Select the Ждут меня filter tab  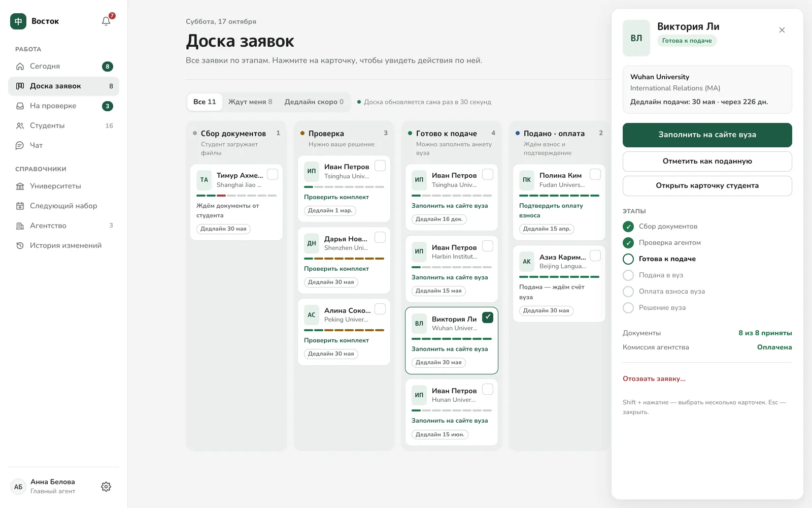[250, 102]
